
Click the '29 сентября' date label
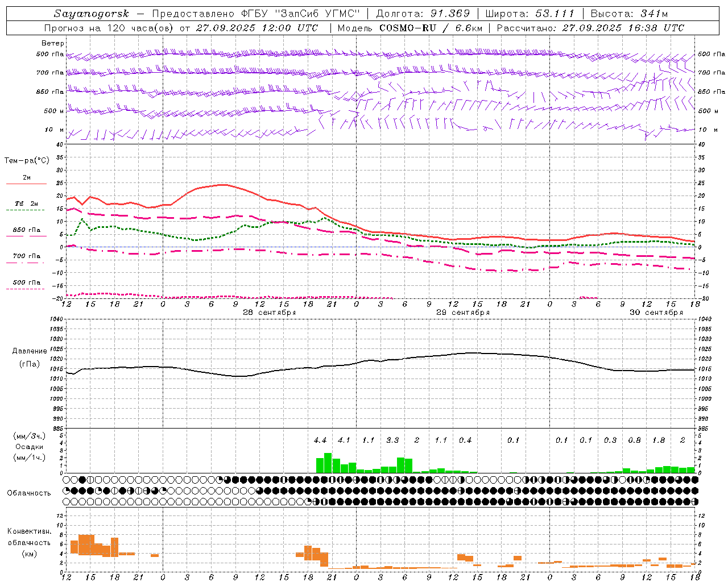pyautogui.click(x=463, y=313)
